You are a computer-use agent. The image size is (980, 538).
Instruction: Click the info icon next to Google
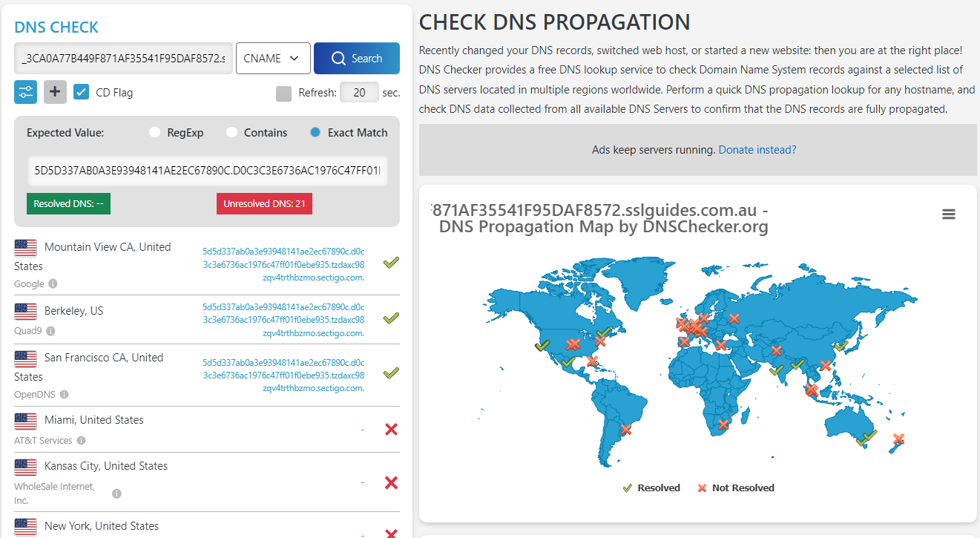coord(58,284)
